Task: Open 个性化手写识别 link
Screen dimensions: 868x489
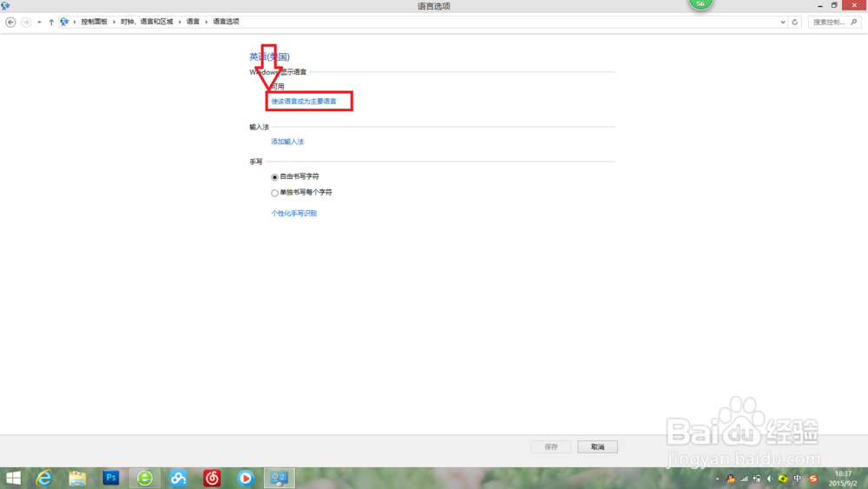Action: pyautogui.click(x=294, y=213)
